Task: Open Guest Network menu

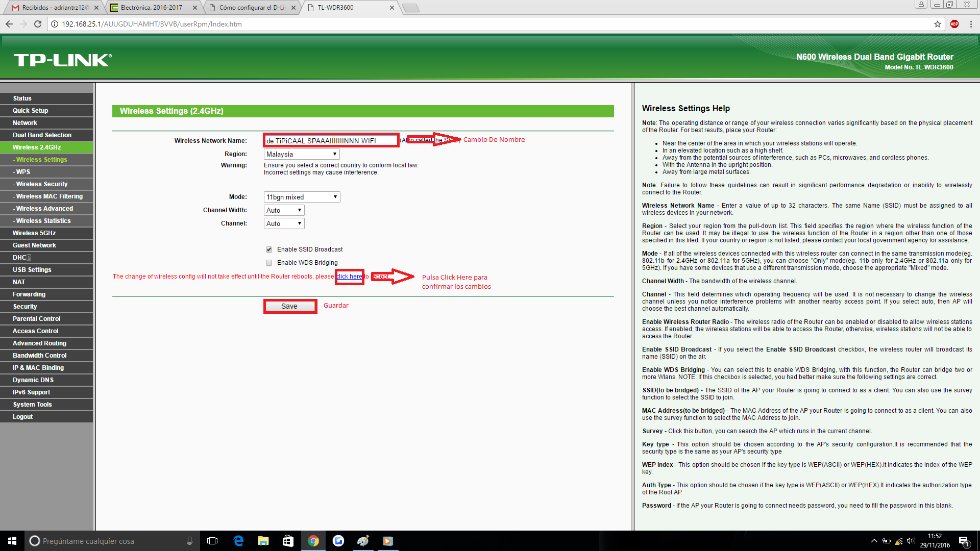Action: [46, 245]
